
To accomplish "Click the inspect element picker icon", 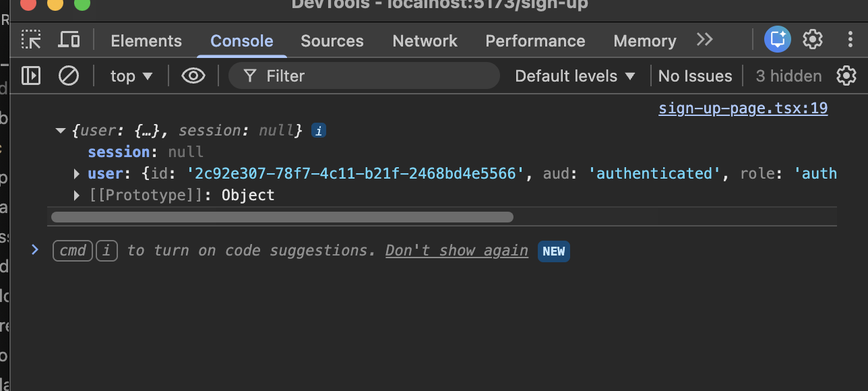I will pyautogui.click(x=31, y=40).
